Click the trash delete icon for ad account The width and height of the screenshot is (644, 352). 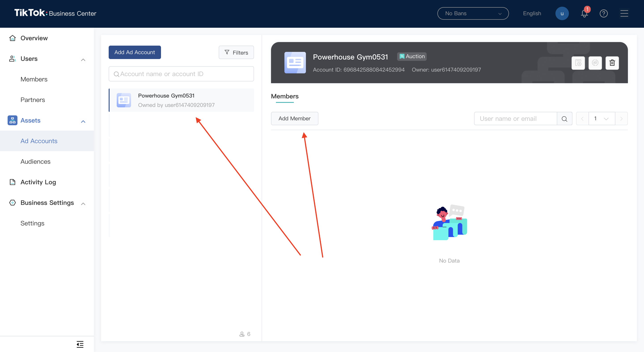(612, 63)
